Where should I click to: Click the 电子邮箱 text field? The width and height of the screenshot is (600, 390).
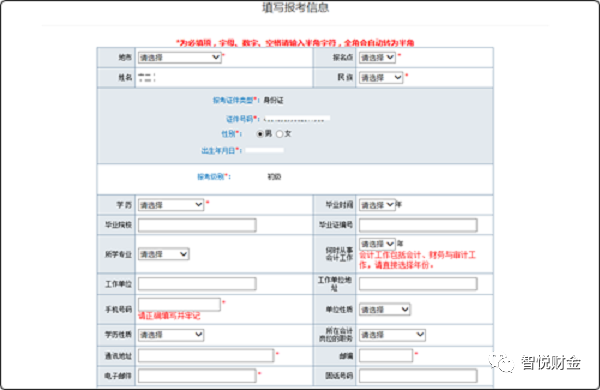point(197,375)
